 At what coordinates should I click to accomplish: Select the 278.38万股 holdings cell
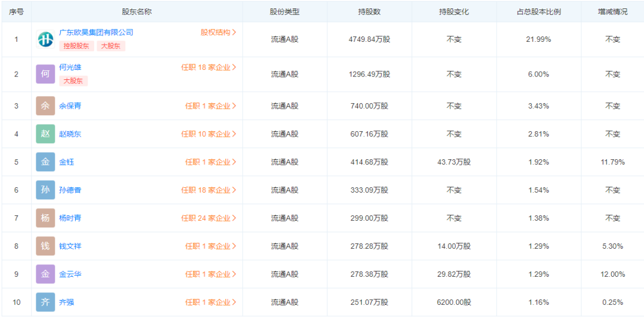(x=369, y=274)
